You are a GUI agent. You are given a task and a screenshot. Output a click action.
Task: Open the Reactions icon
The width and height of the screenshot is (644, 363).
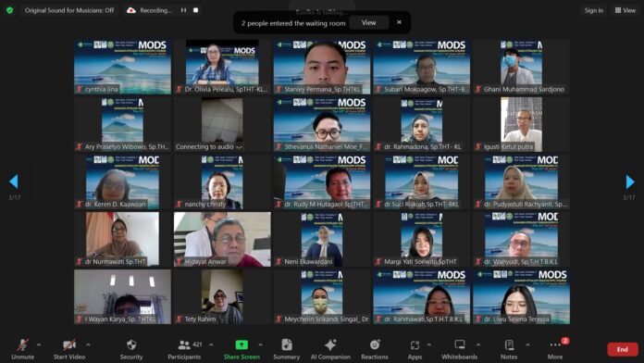coord(375,344)
